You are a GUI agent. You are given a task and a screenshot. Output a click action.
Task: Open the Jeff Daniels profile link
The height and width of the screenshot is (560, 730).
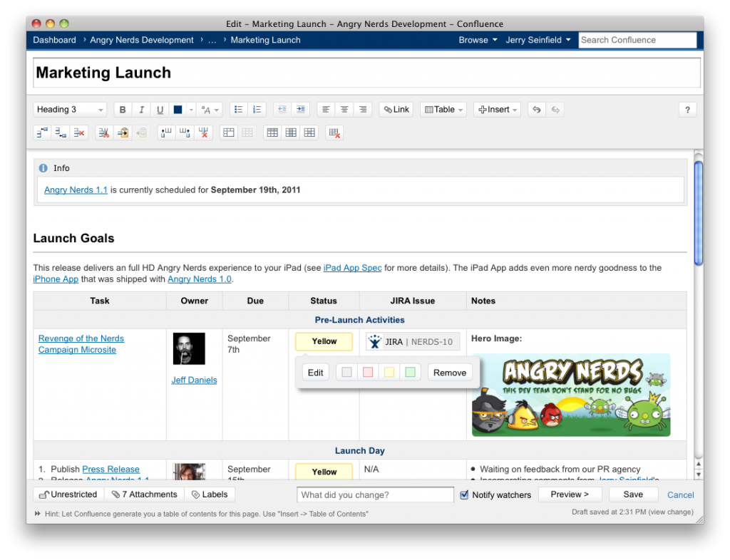[x=194, y=380]
